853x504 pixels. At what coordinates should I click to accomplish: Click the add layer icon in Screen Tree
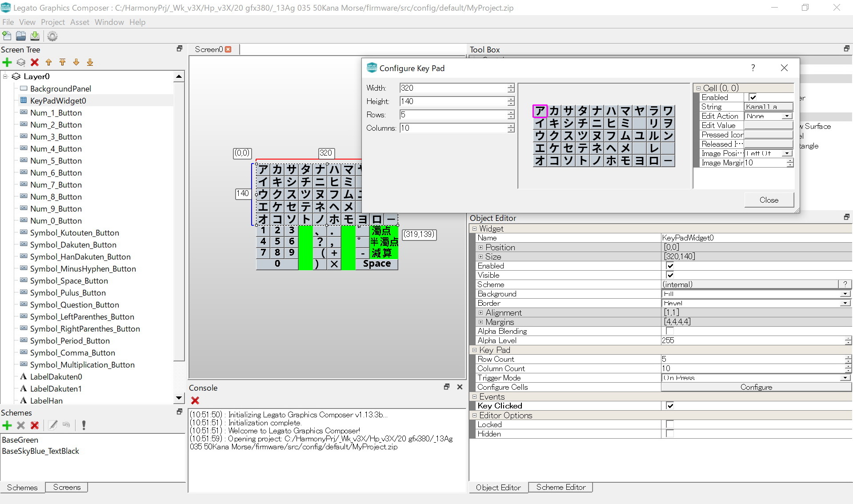[21, 62]
